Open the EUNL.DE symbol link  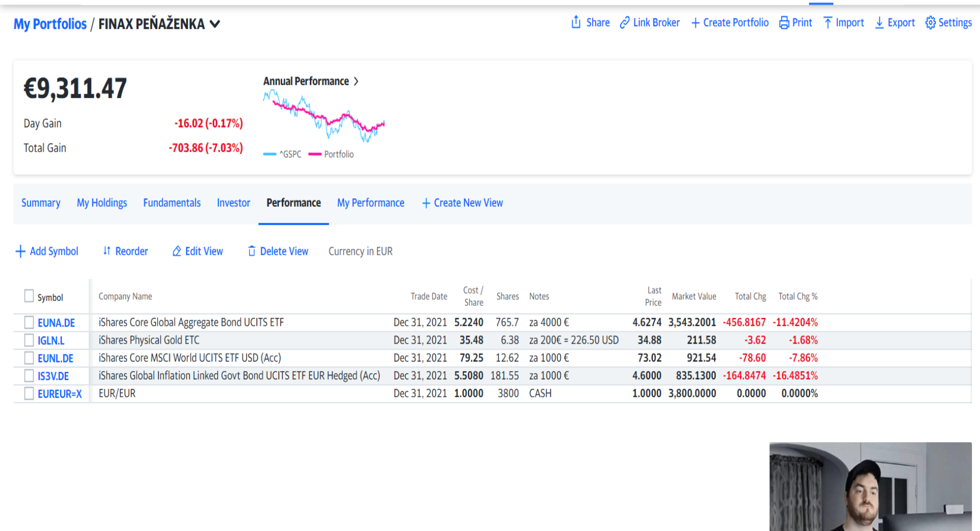click(56, 358)
